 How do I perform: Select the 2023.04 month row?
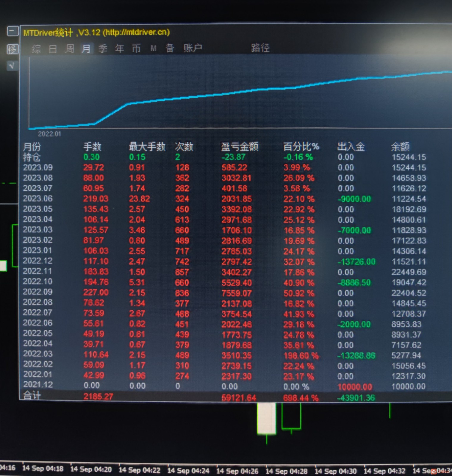pyautogui.click(x=225, y=220)
